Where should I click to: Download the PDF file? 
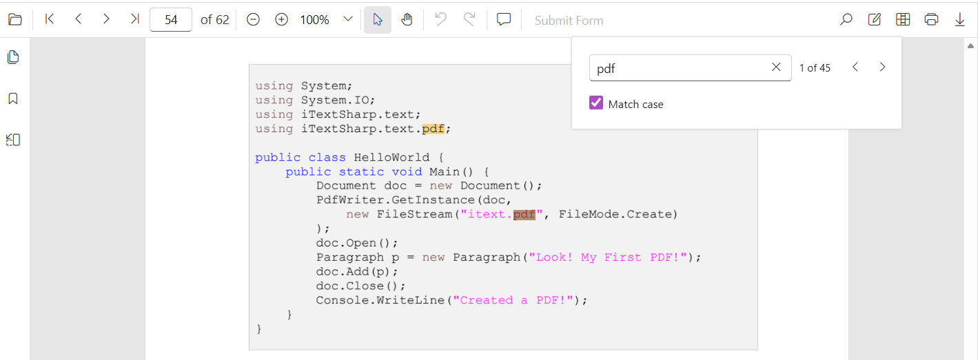coord(960,19)
